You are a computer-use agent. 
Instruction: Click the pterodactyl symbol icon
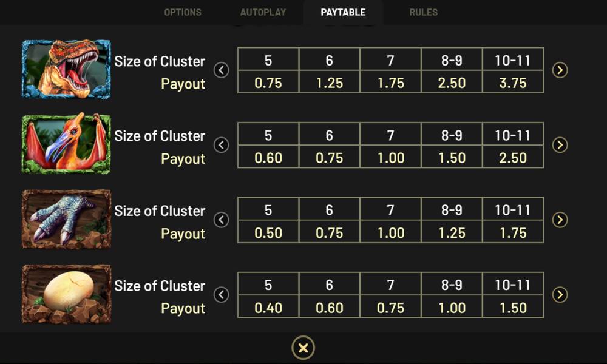pyautogui.click(x=66, y=144)
